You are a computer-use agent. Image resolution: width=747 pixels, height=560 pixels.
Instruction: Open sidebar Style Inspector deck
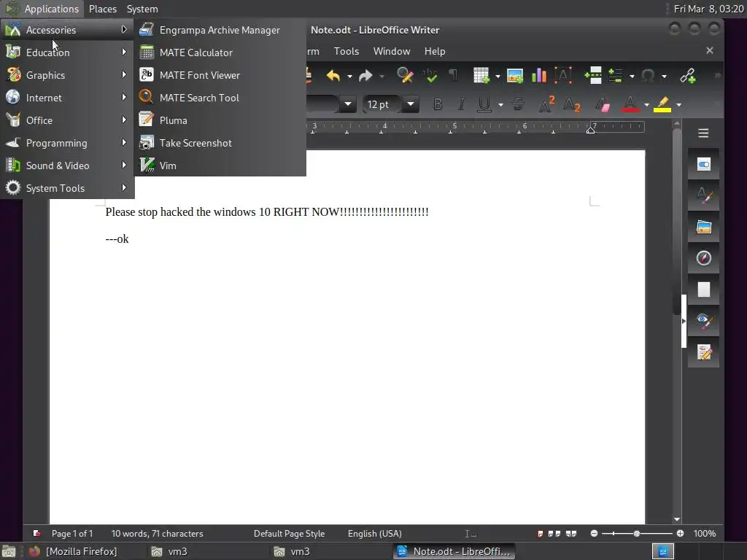pos(704,321)
